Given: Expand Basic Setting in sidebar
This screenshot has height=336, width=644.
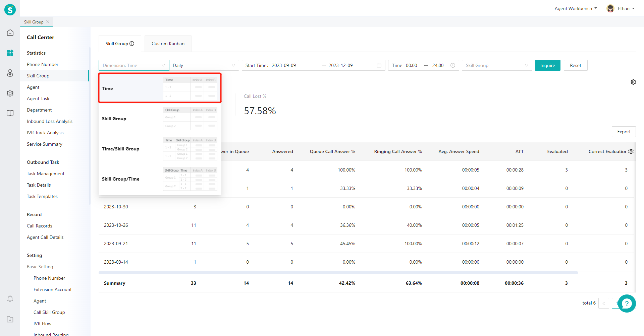Looking at the screenshot, I should click(40, 267).
